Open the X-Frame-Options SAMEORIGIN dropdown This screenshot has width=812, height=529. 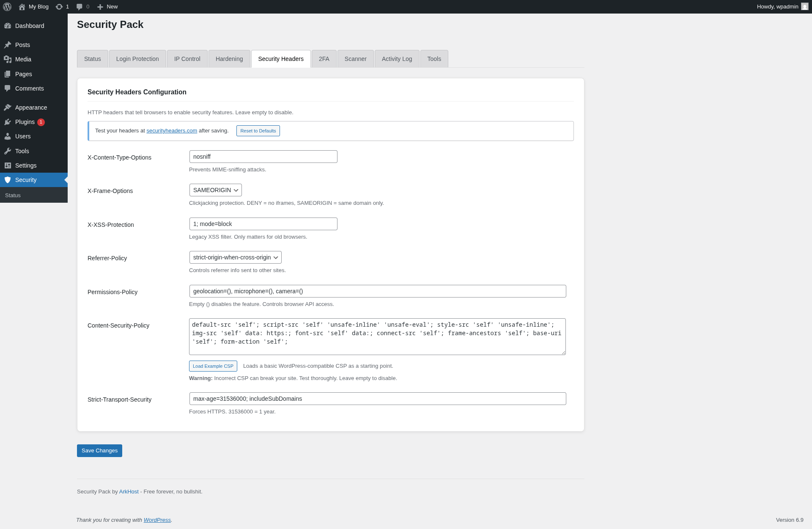(215, 190)
